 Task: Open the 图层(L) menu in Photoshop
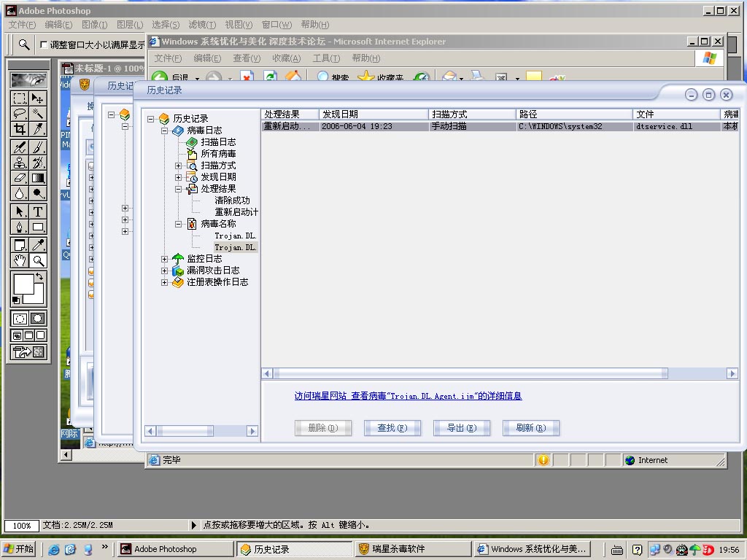[x=130, y=25]
